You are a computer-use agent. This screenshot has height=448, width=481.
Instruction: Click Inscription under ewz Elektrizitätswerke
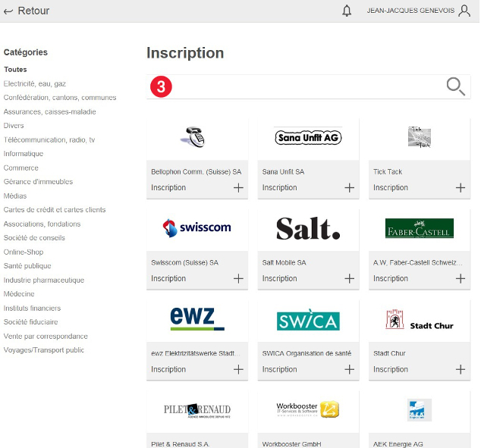[168, 369]
